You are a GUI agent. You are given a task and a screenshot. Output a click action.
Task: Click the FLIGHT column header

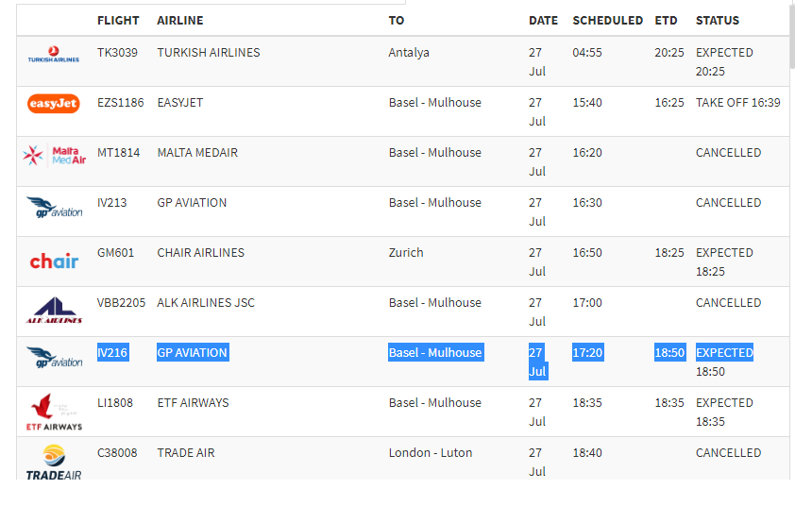tap(118, 20)
